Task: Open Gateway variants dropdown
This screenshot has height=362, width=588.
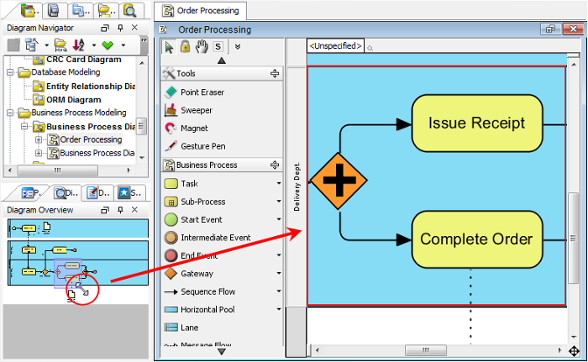Action: pyautogui.click(x=279, y=273)
